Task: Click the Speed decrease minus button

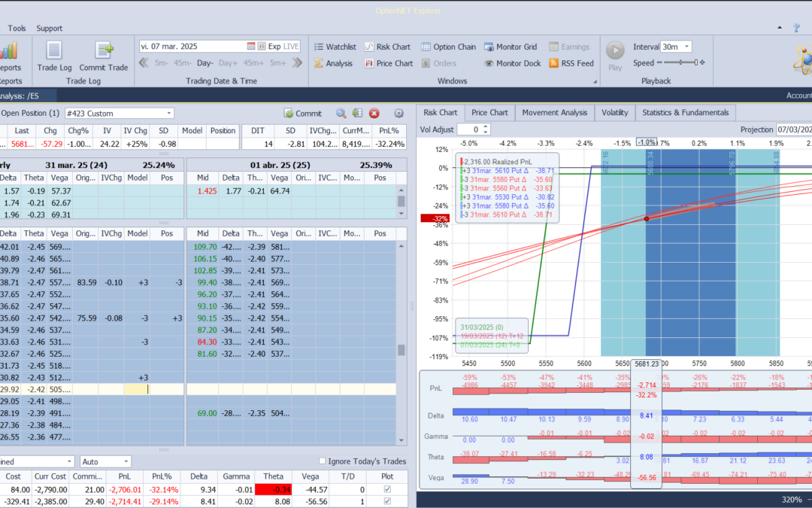Action: point(659,62)
